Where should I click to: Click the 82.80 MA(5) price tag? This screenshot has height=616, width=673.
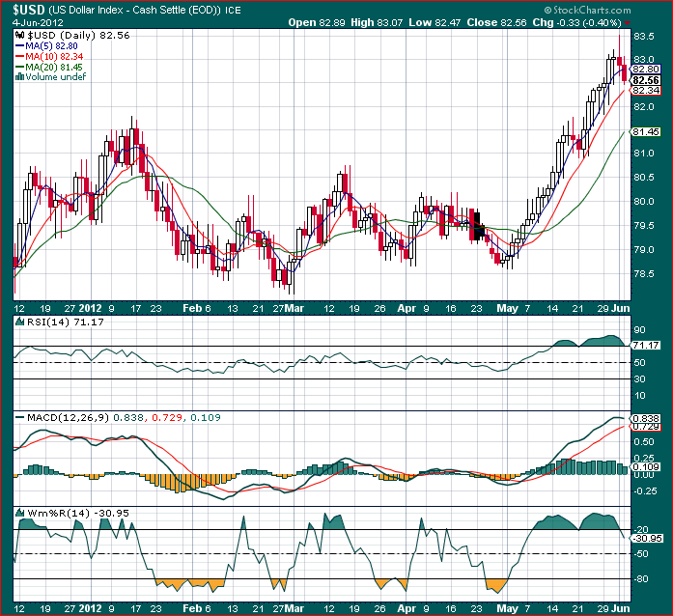click(x=645, y=70)
